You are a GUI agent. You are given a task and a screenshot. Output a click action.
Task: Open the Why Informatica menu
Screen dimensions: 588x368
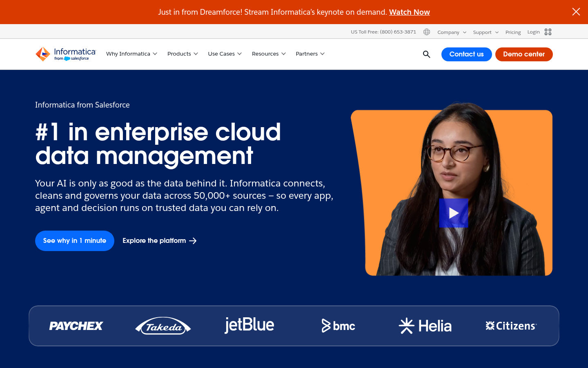click(x=131, y=54)
